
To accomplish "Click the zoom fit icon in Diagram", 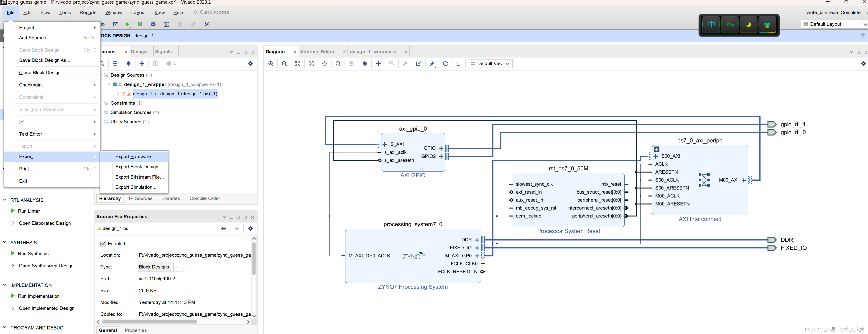I will coord(298,64).
